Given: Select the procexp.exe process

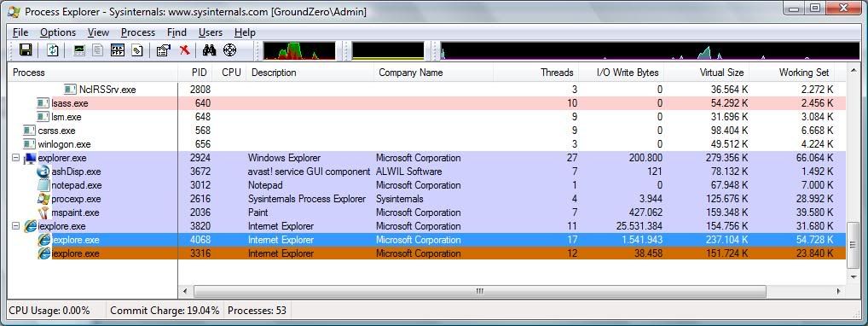Looking at the screenshot, I should click(77, 199).
